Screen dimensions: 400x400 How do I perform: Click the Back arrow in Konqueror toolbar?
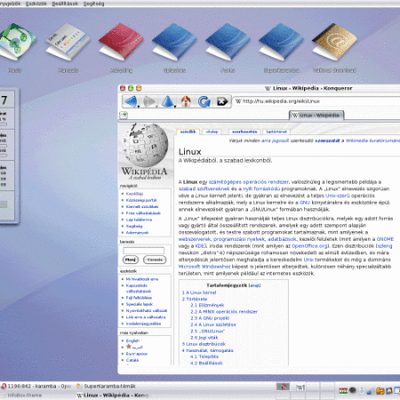click(x=130, y=101)
